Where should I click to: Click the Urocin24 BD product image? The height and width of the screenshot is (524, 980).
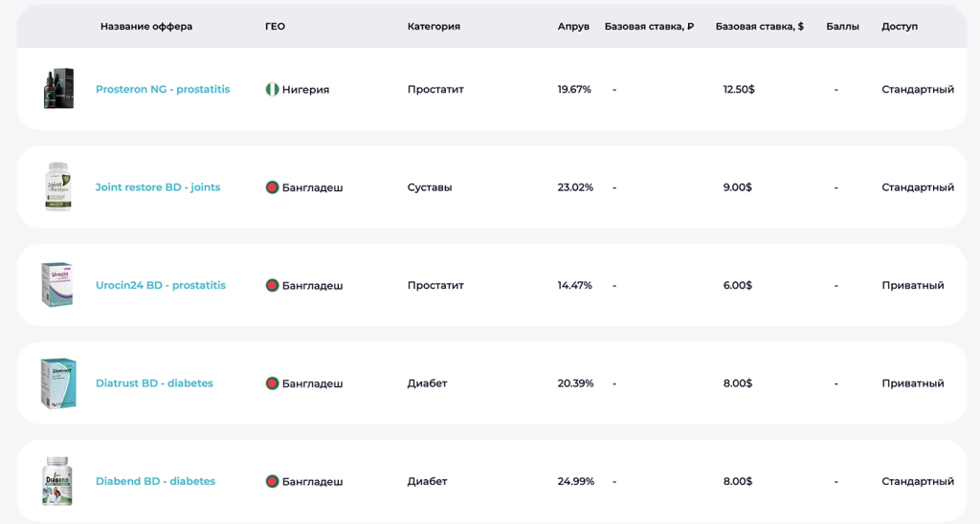57,285
